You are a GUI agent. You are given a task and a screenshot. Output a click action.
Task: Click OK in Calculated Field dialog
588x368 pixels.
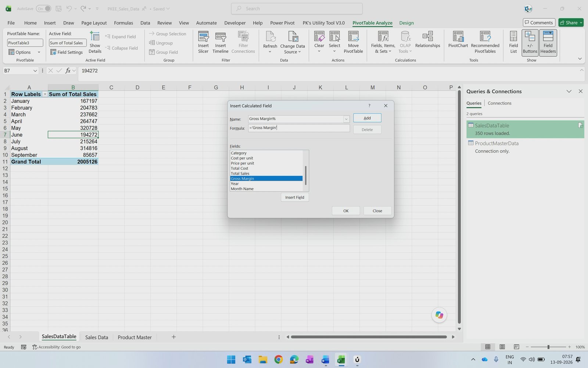tap(346, 210)
